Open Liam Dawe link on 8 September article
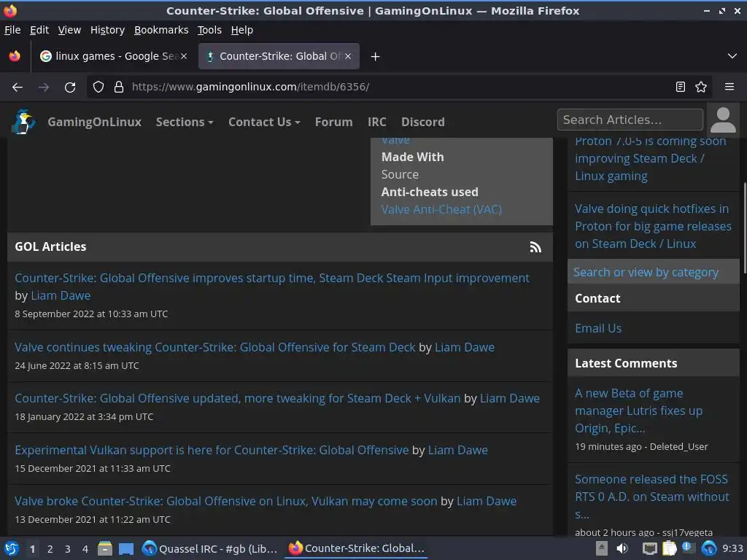Viewport: 747px width, 560px height. [61, 296]
